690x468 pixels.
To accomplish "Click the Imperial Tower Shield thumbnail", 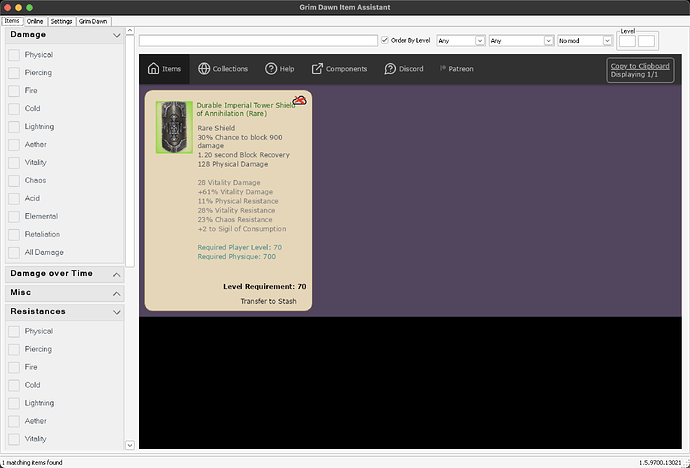I will click(174, 127).
